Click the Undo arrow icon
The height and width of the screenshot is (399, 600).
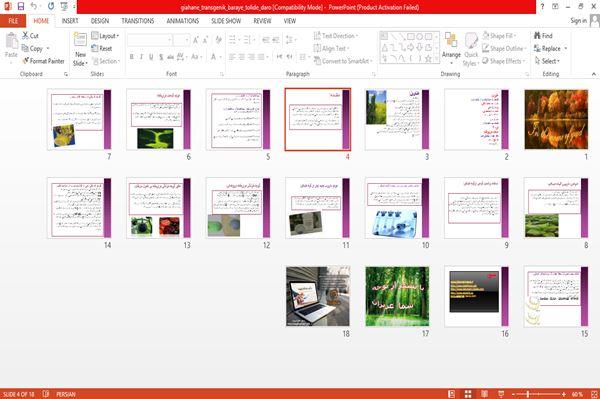pyautogui.click(x=34, y=6)
